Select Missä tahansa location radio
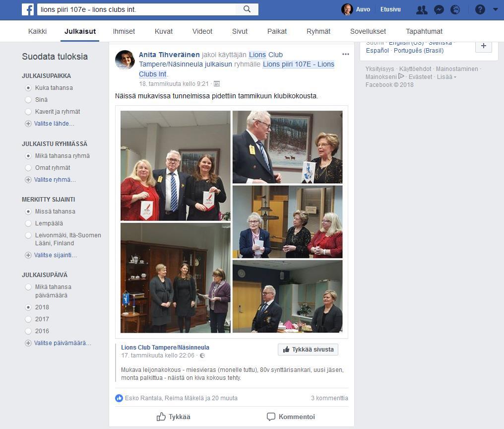504x429 pixels. click(28, 212)
